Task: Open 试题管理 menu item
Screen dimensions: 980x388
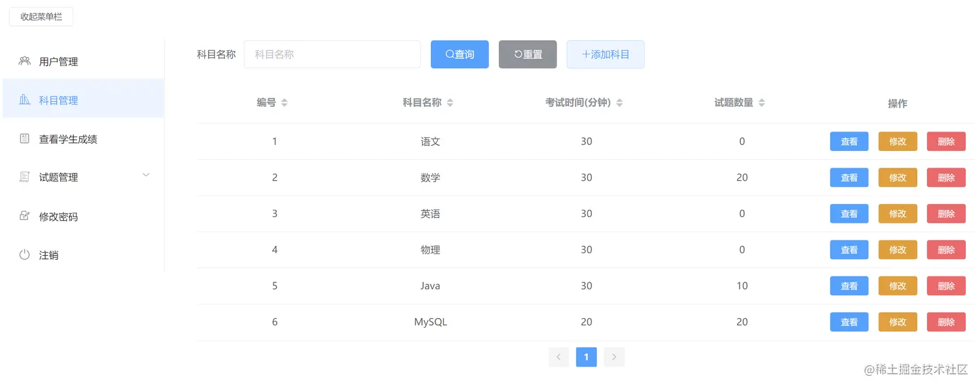Action: coord(84,177)
